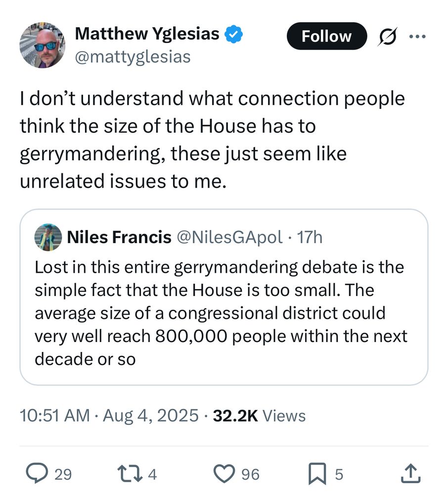The image size is (448, 495).
Task: Open Niles Francis avatar in quoted tweet
Action: point(47,237)
